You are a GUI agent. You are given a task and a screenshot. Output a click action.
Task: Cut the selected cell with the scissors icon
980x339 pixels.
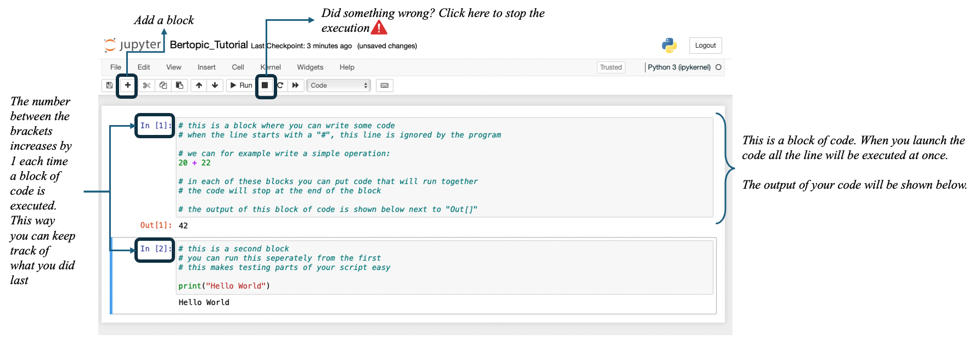point(147,86)
